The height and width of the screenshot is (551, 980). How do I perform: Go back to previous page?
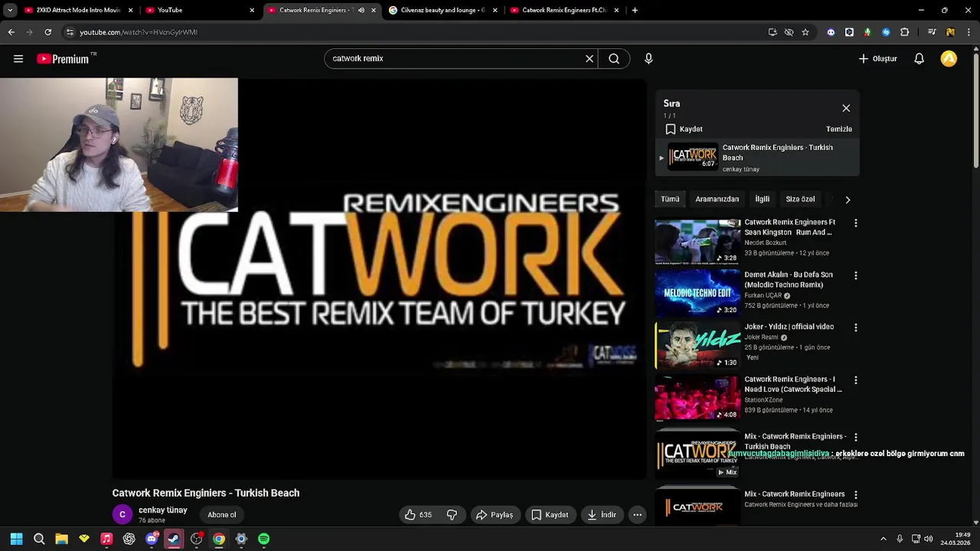[11, 32]
